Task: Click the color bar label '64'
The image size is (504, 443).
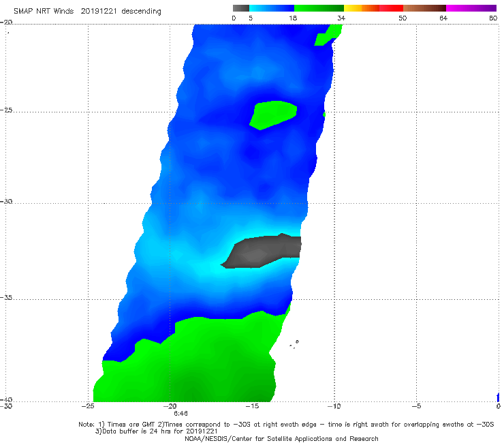Action: coord(443,18)
